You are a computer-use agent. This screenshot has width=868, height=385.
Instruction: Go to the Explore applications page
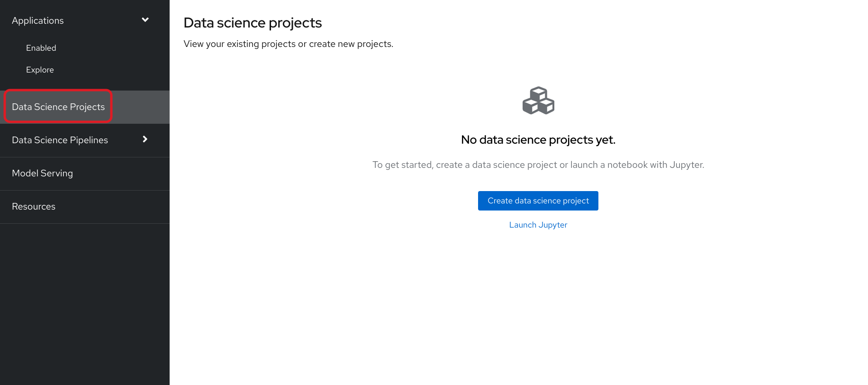40,70
